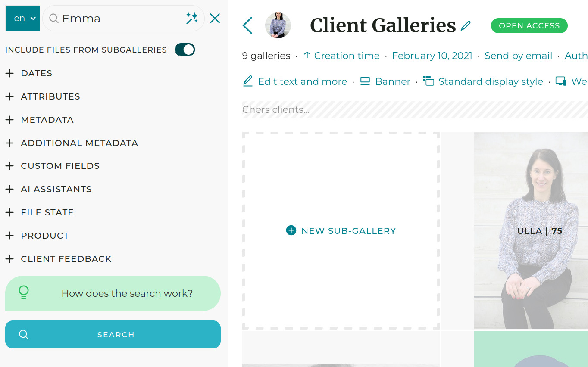Expand the Metadata filter section

[x=40, y=120]
